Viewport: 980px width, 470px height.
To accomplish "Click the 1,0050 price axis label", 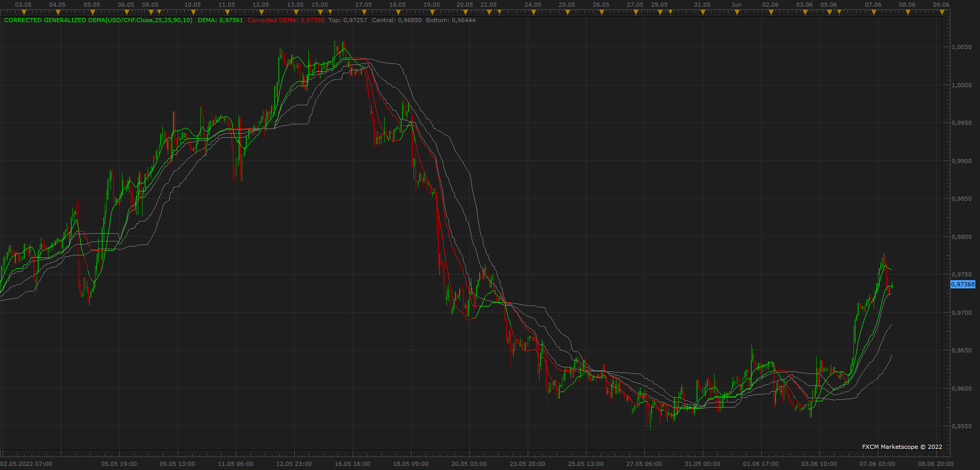I will click(x=961, y=47).
